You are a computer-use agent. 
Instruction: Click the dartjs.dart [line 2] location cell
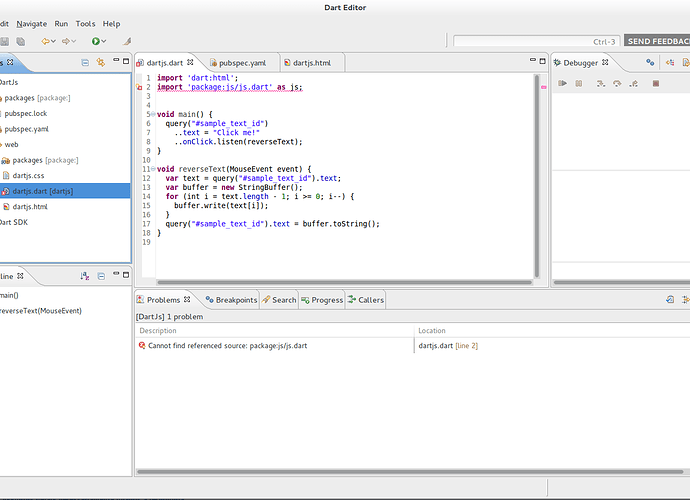[x=448, y=346]
